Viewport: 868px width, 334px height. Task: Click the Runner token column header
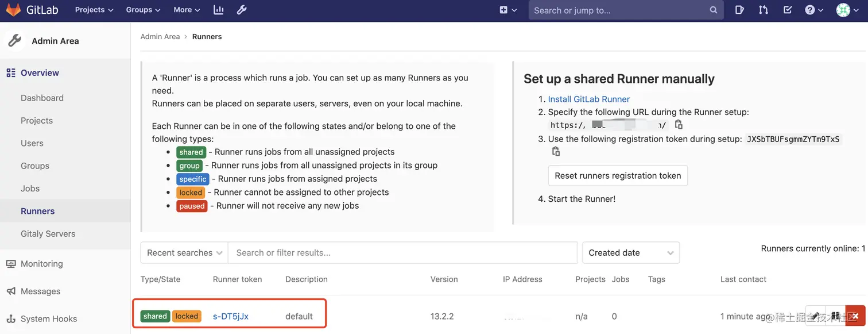click(x=237, y=279)
